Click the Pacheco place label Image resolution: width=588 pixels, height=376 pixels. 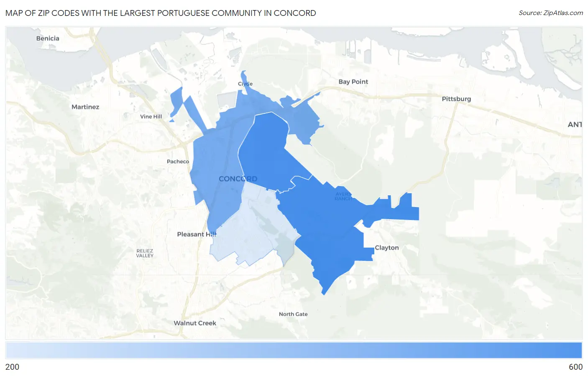click(x=178, y=161)
